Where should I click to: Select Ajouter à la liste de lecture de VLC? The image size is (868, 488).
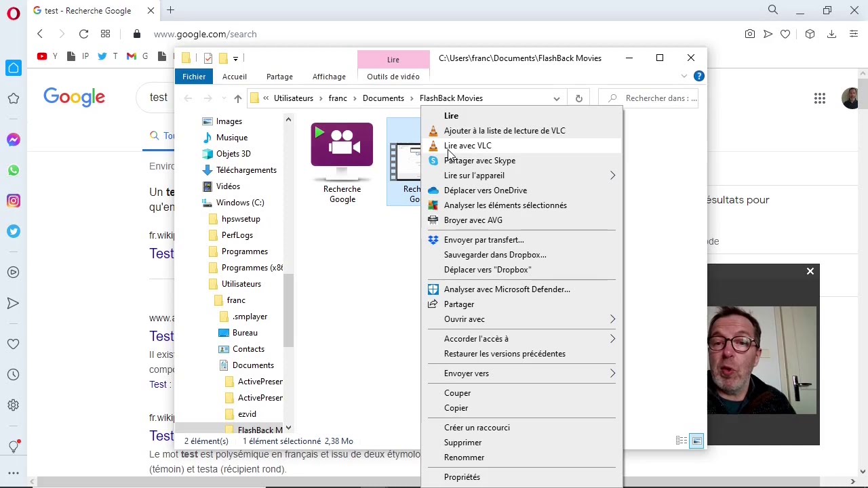(x=521, y=131)
